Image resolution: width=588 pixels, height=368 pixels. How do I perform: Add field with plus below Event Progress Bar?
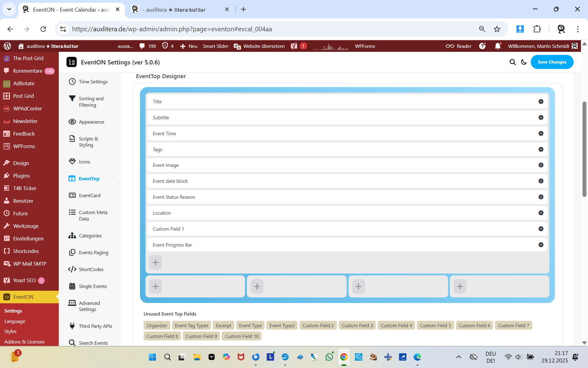pyautogui.click(x=156, y=263)
